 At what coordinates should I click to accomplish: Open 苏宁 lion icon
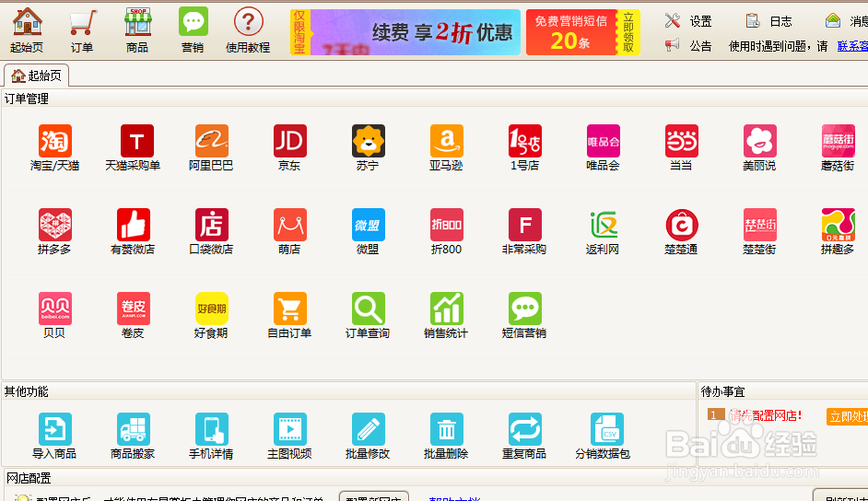tap(369, 147)
